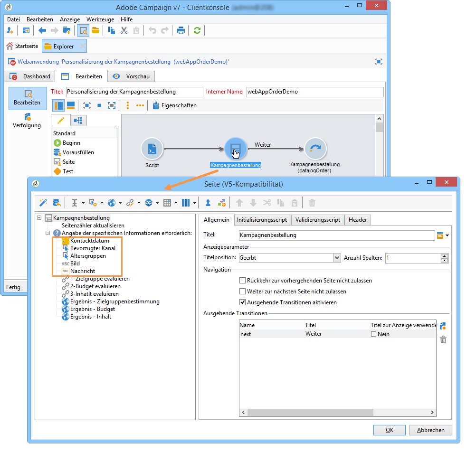Image resolution: width=476 pixels, height=461 pixels.
Task: Select the catalogOrder end node in diagram
Action: click(315, 149)
